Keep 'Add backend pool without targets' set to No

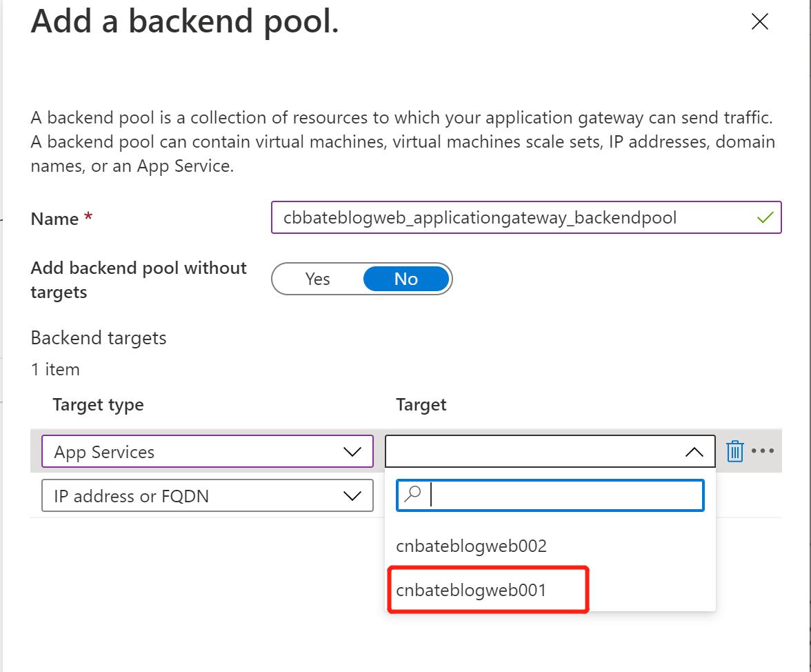click(x=406, y=279)
